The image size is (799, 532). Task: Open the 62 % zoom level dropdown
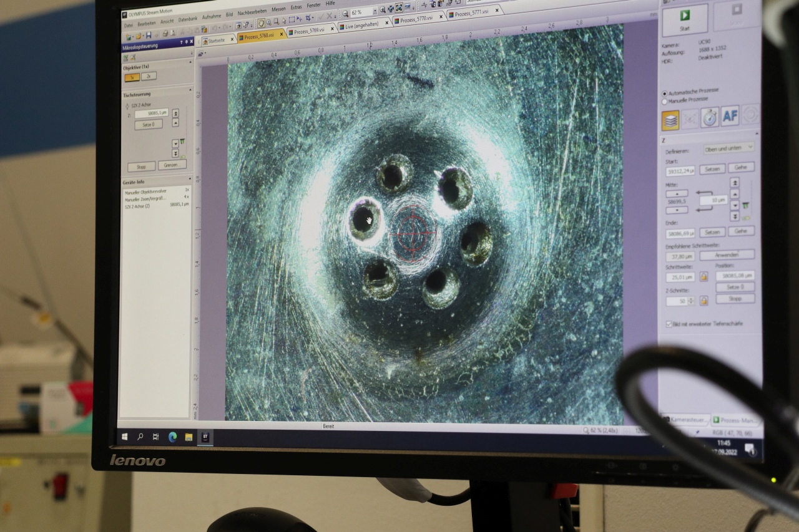375,11
